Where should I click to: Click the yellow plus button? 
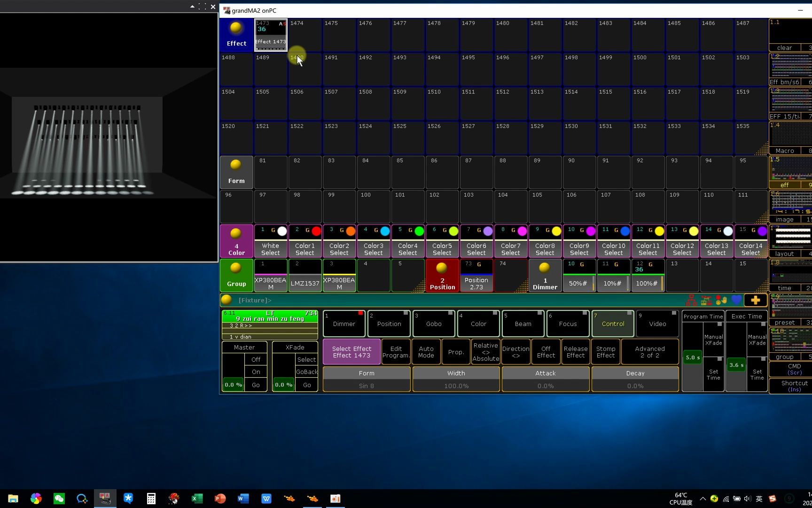756,300
